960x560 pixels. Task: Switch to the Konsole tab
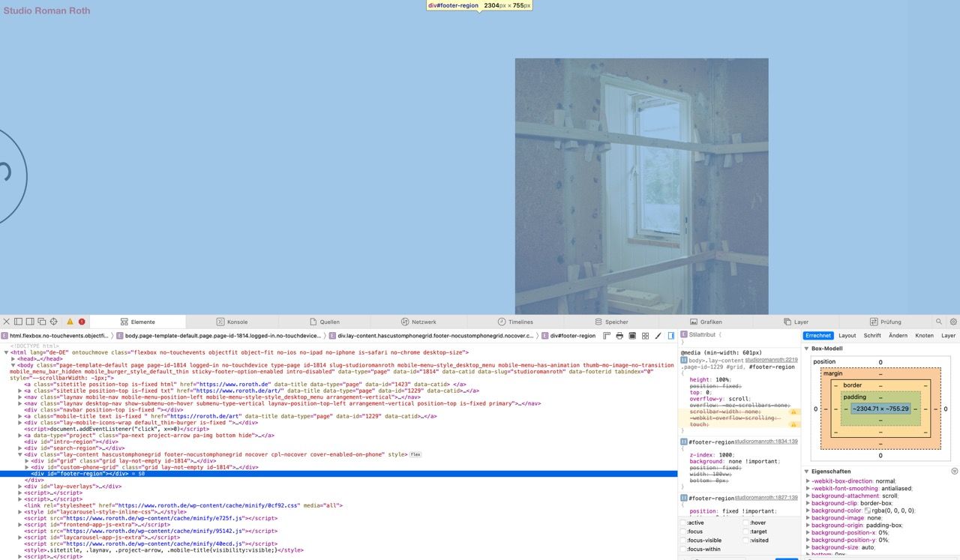pyautogui.click(x=232, y=322)
